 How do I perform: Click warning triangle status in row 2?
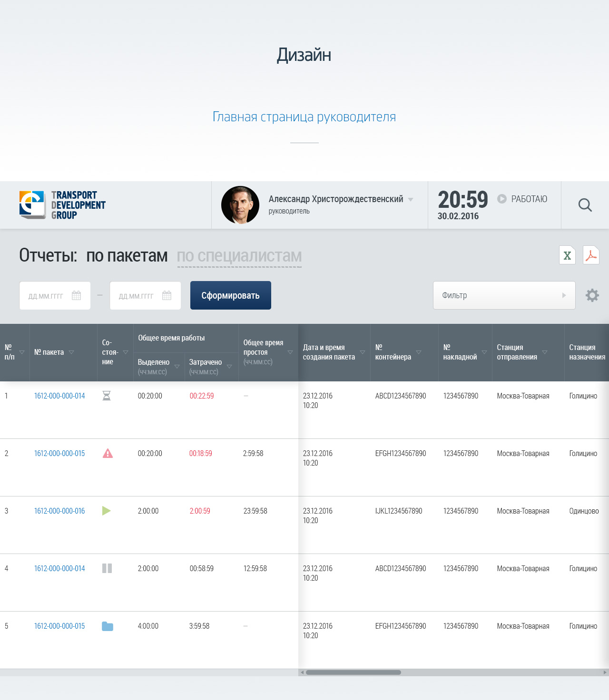coord(108,453)
